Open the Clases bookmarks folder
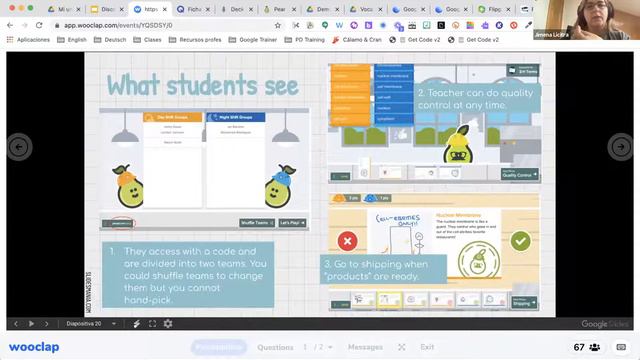The image size is (640, 360). (147, 40)
